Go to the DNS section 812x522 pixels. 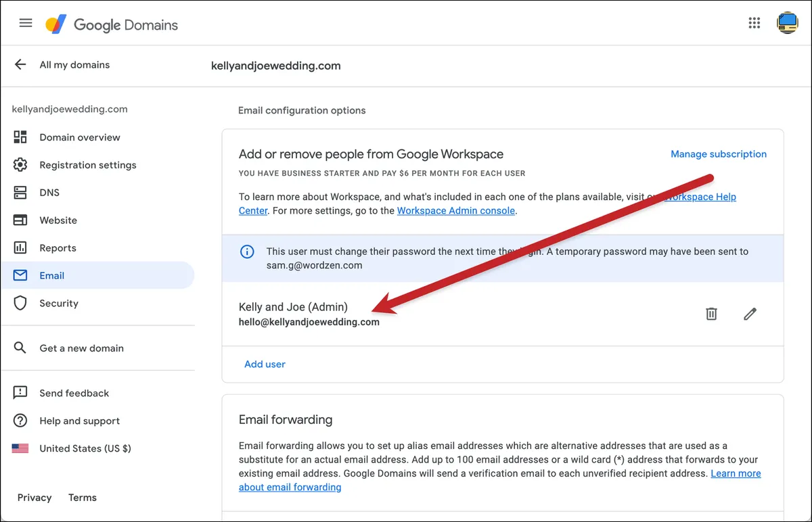click(49, 193)
